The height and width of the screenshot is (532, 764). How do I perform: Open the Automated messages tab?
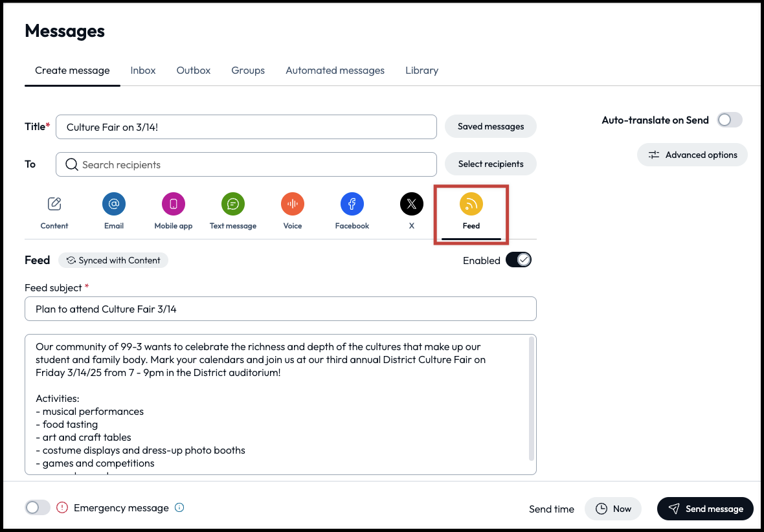335,71
